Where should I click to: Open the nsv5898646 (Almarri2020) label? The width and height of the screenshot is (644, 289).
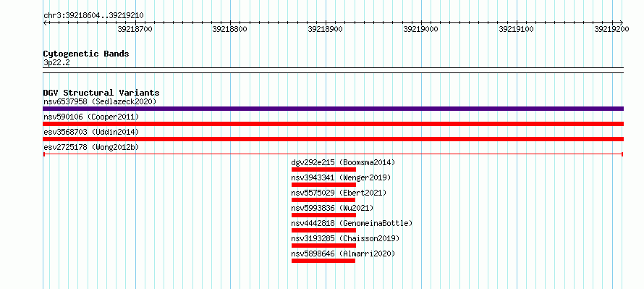[x=343, y=254]
